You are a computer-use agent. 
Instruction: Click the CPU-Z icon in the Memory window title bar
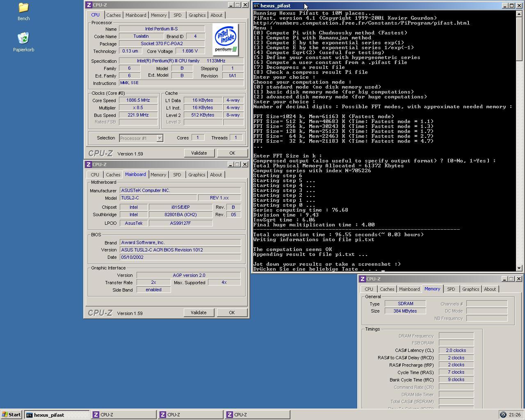[x=362, y=279]
